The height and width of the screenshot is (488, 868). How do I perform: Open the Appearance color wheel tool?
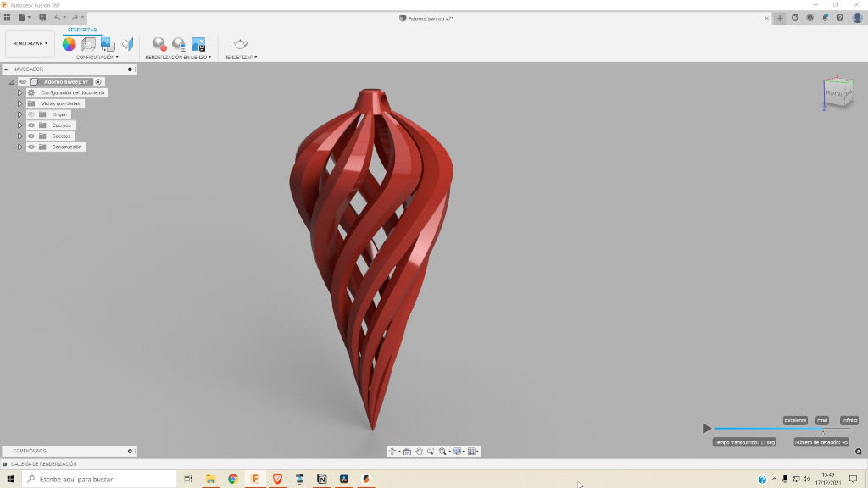pos(69,44)
